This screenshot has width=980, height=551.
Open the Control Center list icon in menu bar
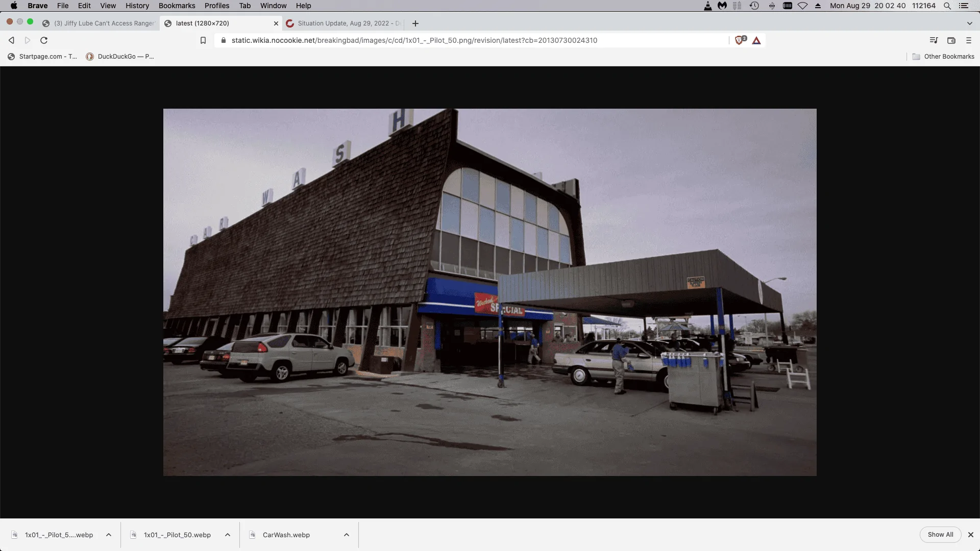pyautogui.click(x=964, y=6)
